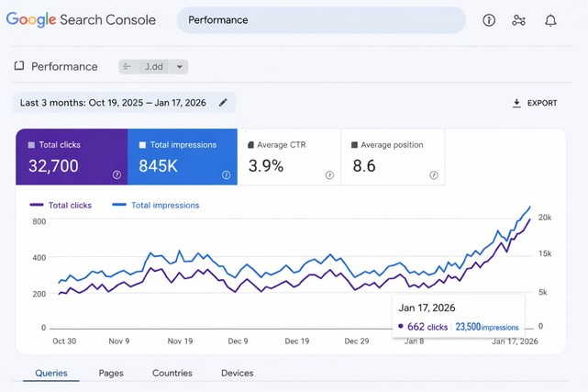588x392 pixels.
Task: Click help icon on Average CTR card
Action: (x=329, y=174)
